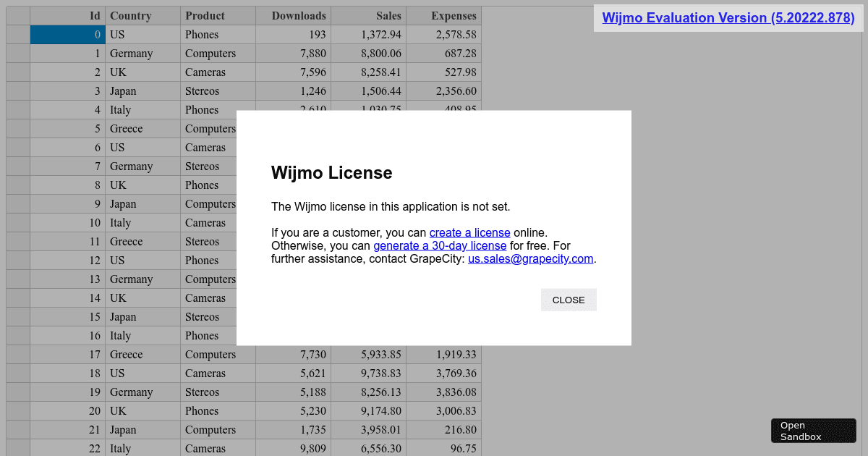Click the Id 15 cell
868x456 pixels.
coord(68,317)
